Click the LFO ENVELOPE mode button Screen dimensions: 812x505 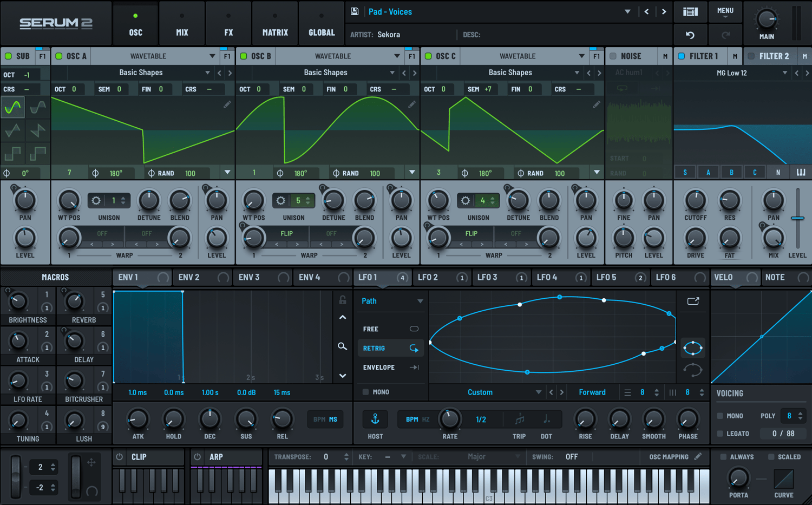390,368
